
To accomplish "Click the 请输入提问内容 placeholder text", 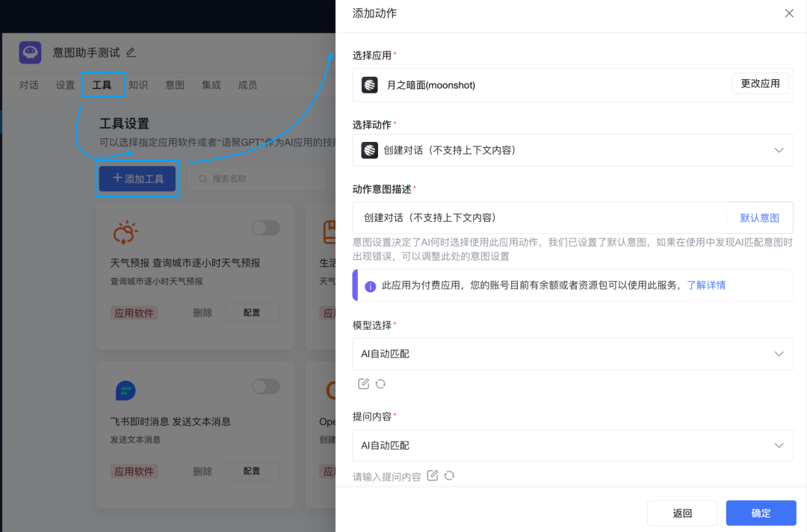I will [x=386, y=477].
